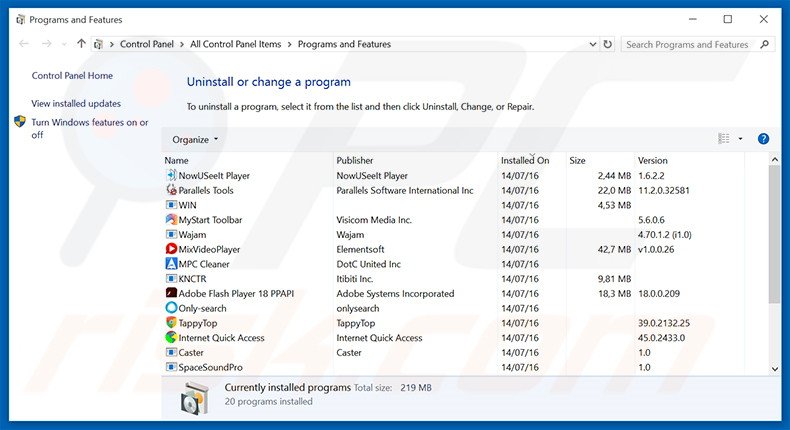Image resolution: width=790 pixels, height=430 pixels.
Task: Click the WIN program icon
Action: tap(171, 205)
